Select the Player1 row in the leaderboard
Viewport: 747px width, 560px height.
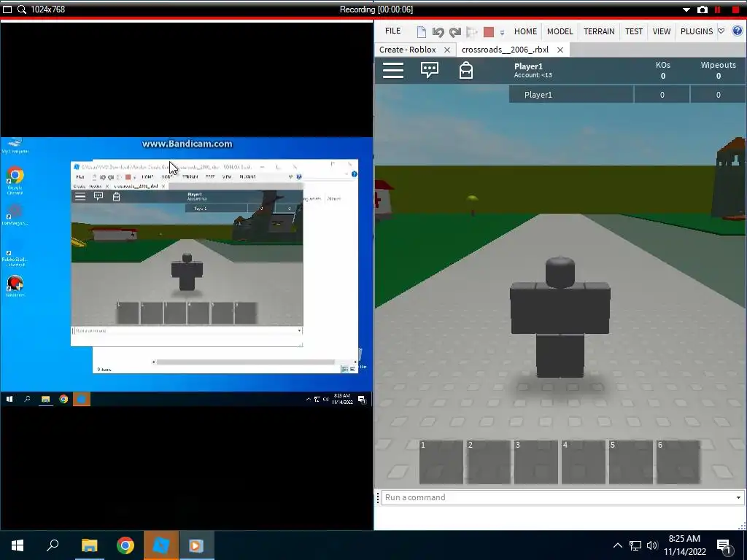[x=628, y=94]
